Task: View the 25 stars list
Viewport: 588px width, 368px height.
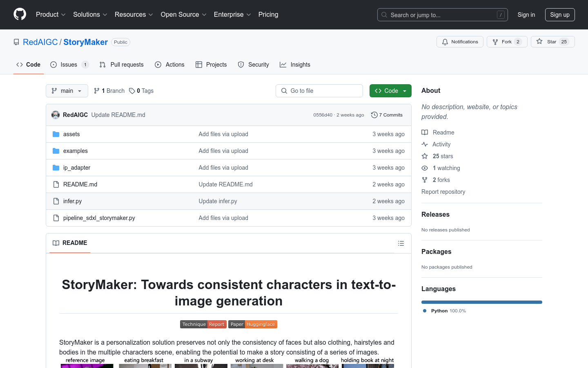Action: (437, 156)
